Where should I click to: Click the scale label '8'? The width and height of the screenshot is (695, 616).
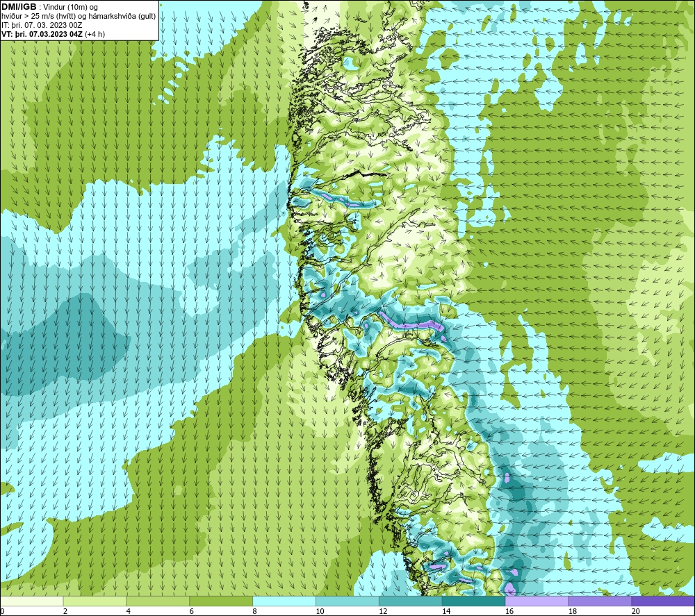(255, 611)
